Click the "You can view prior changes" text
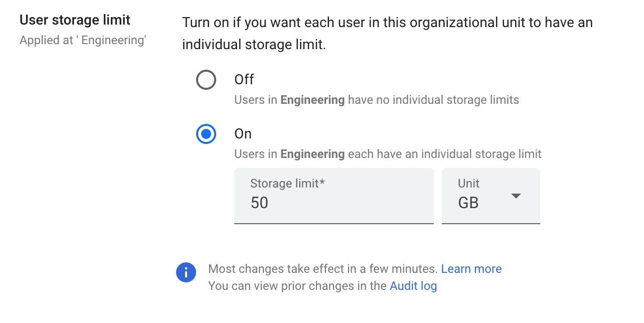 click(298, 286)
